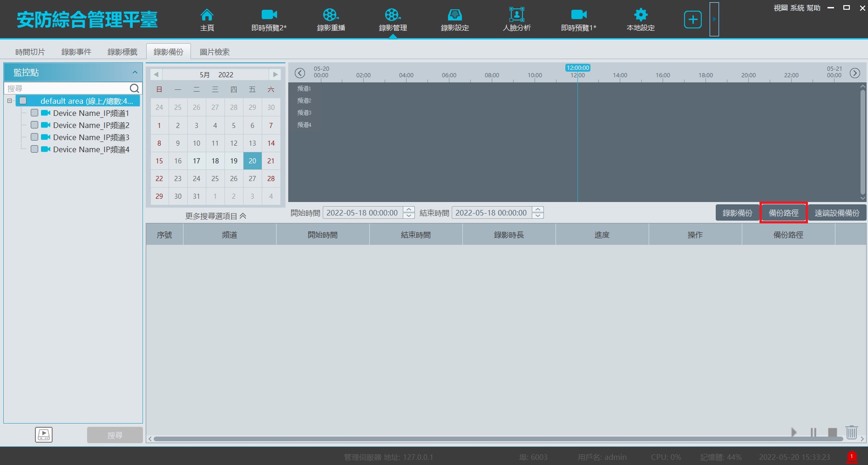Open the 視圖 menu
The image size is (868, 465).
[x=780, y=8]
